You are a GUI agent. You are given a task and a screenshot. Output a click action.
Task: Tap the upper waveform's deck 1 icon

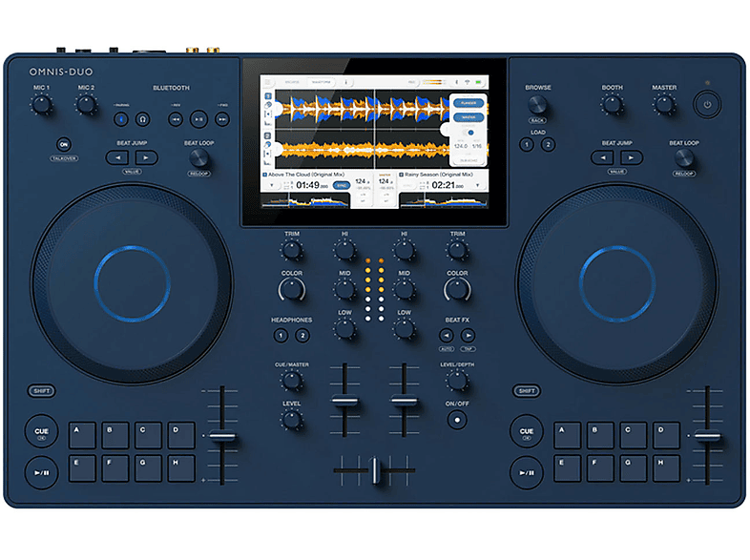coord(268,96)
